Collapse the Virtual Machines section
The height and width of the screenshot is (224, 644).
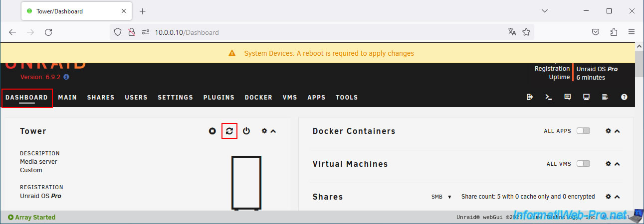[617, 164]
